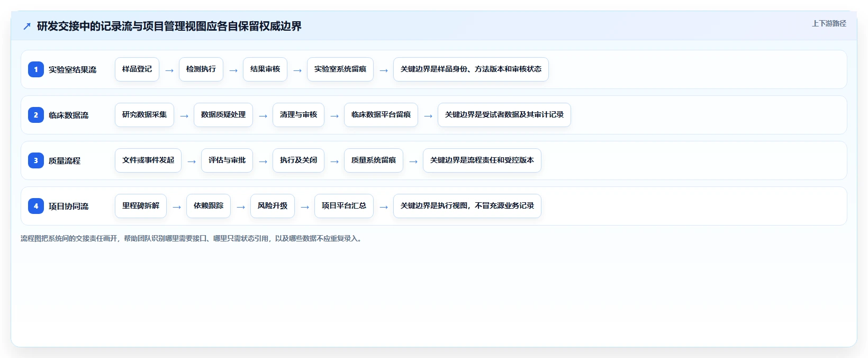The height and width of the screenshot is (358, 868).
Task: Click the arrow between 里程碑拆解 and 依赖跟踪
Action: (177, 207)
